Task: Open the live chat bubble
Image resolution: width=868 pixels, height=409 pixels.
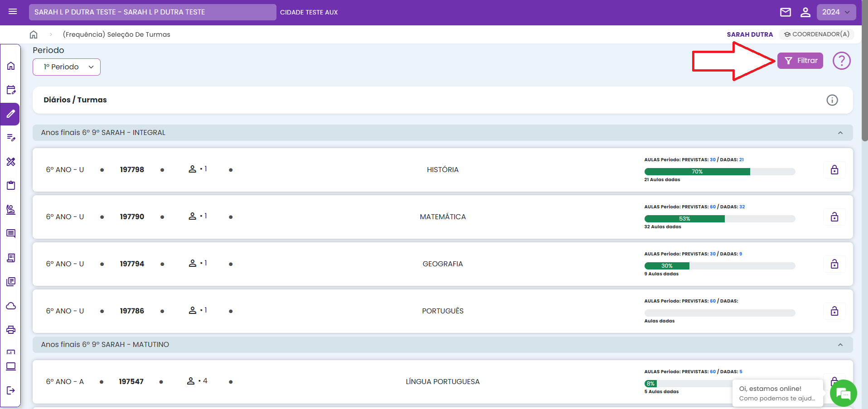Action: 843,393
